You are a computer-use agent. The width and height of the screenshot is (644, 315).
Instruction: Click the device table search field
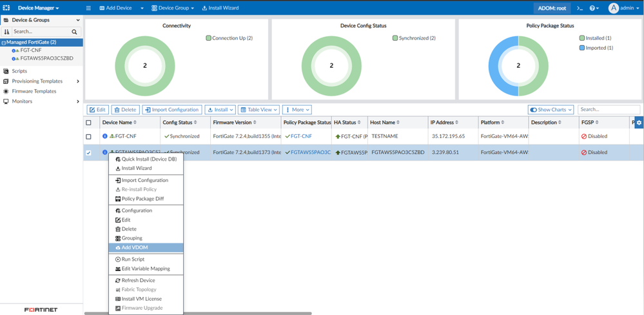pyautogui.click(x=608, y=110)
